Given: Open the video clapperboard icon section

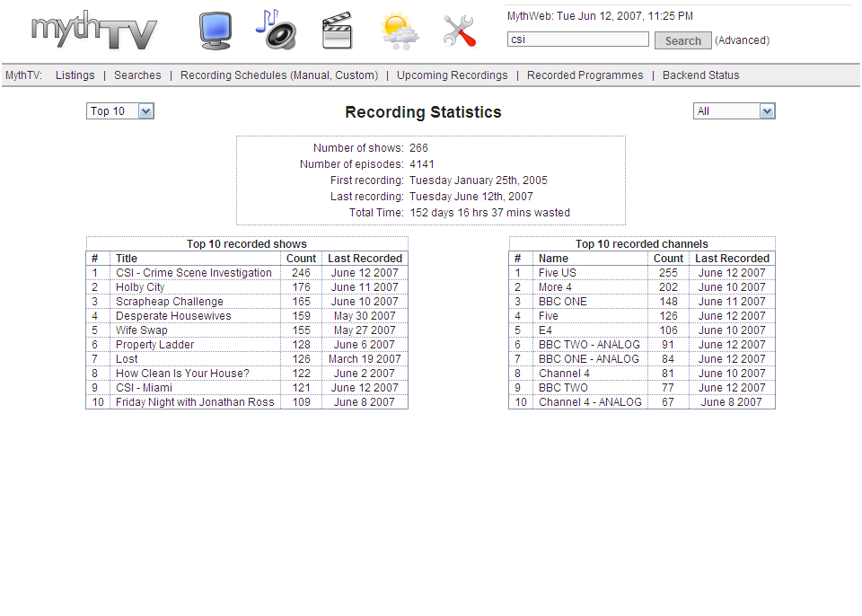Looking at the screenshot, I should click(x=337, y=31).
